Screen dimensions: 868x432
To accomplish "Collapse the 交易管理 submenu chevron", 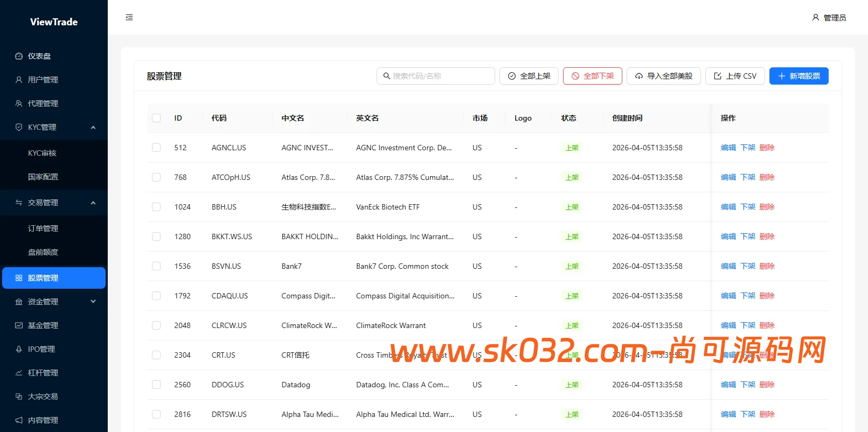I will [93, 203].
